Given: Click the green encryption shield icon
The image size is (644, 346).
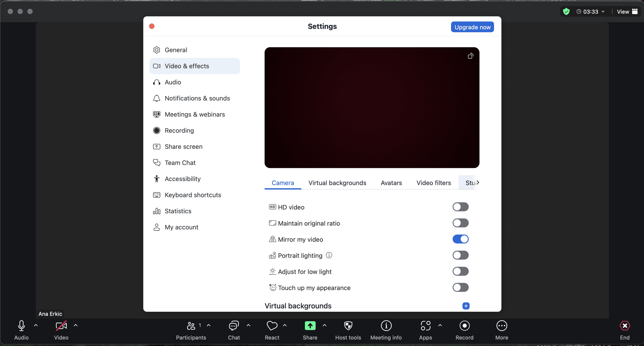Looking at the screenshot, I should point(566,12).
